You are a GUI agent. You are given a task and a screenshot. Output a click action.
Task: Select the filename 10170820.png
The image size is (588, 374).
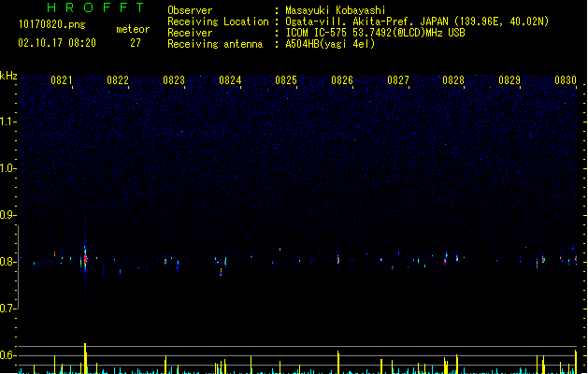coord(51,24)
